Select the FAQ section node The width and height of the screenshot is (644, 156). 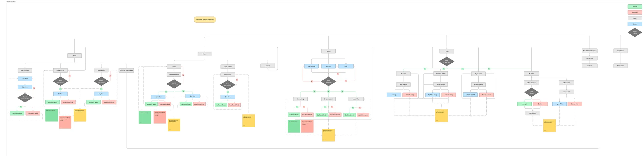(x=621, y=66)
